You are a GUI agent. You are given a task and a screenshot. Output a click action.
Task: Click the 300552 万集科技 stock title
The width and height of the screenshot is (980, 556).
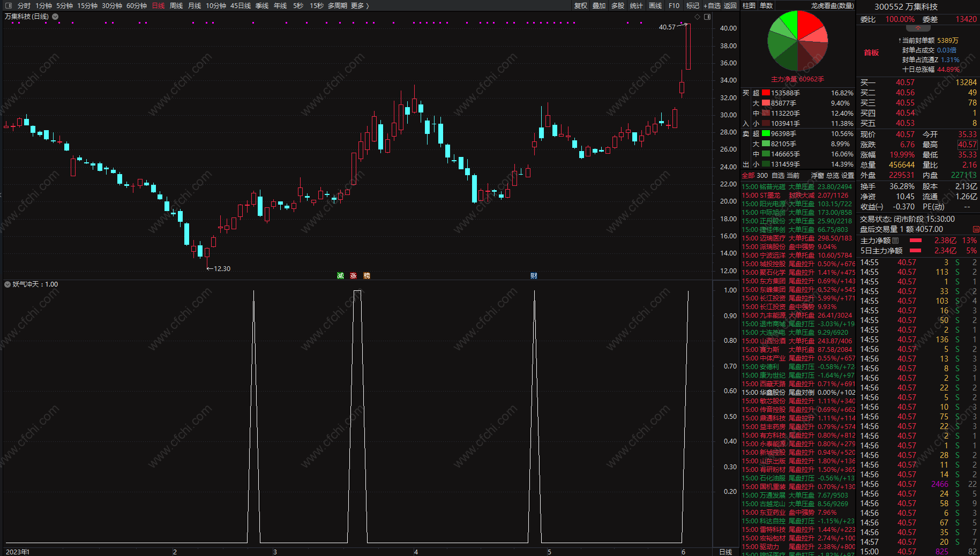[906, 6]
